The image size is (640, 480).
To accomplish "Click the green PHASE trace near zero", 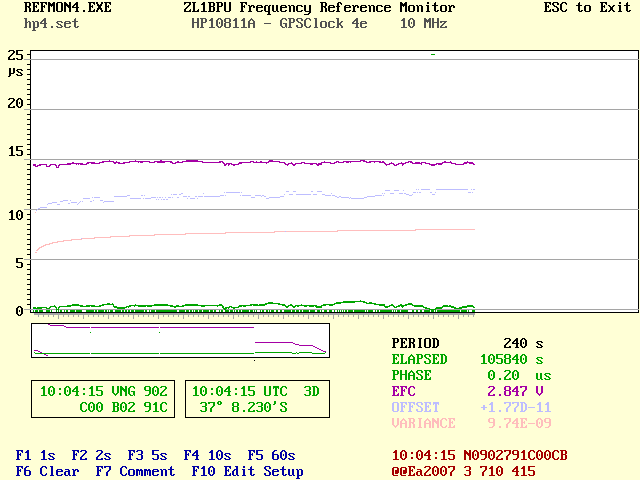I will [x=253, y=305].
